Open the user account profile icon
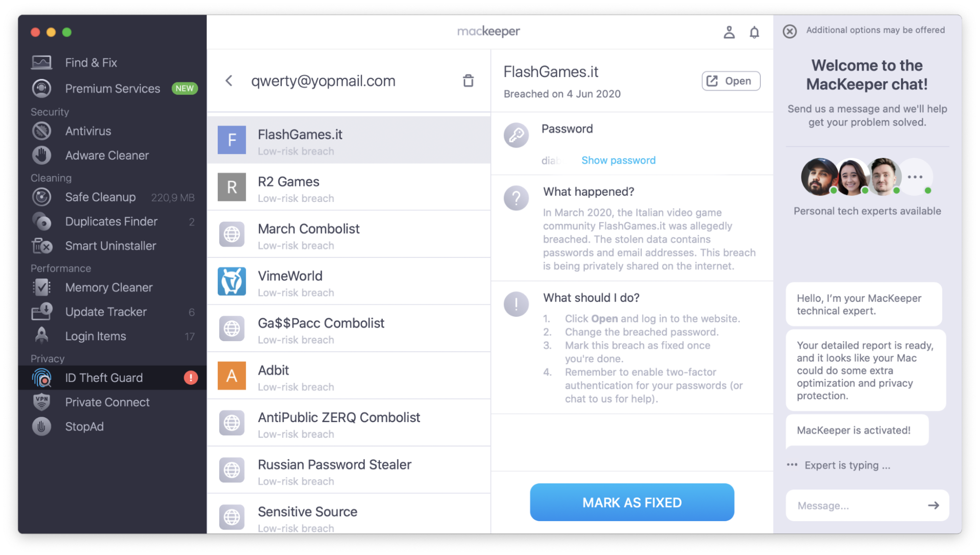 (x=729, y=32)
